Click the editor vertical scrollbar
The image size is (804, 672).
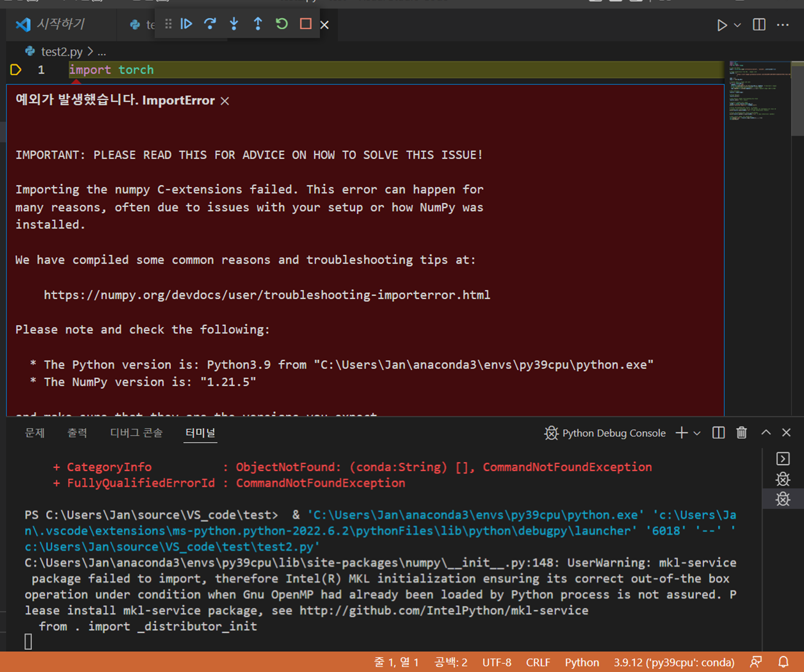coord(797,98)
